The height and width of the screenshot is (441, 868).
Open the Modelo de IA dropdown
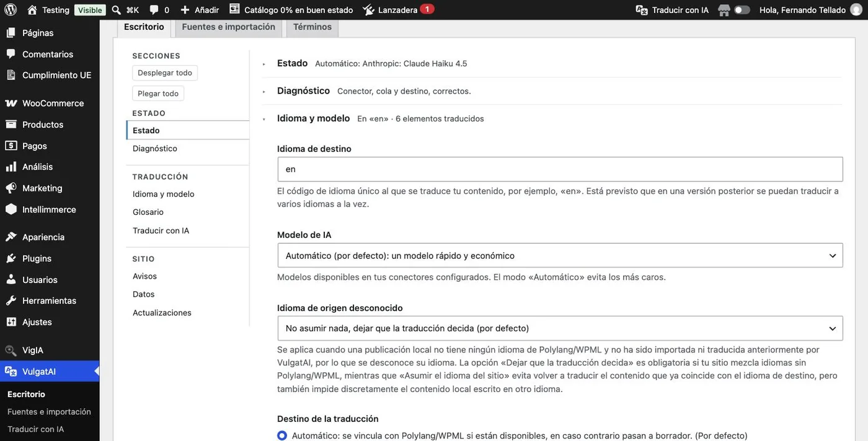pyautogui.click(x=560, y=255)
